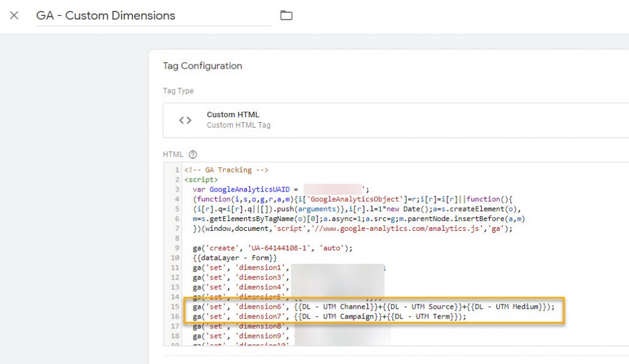Click the dimension4 set line
Image resolution: width=629 pixels, height=364 pixels.
coord(241,287)
